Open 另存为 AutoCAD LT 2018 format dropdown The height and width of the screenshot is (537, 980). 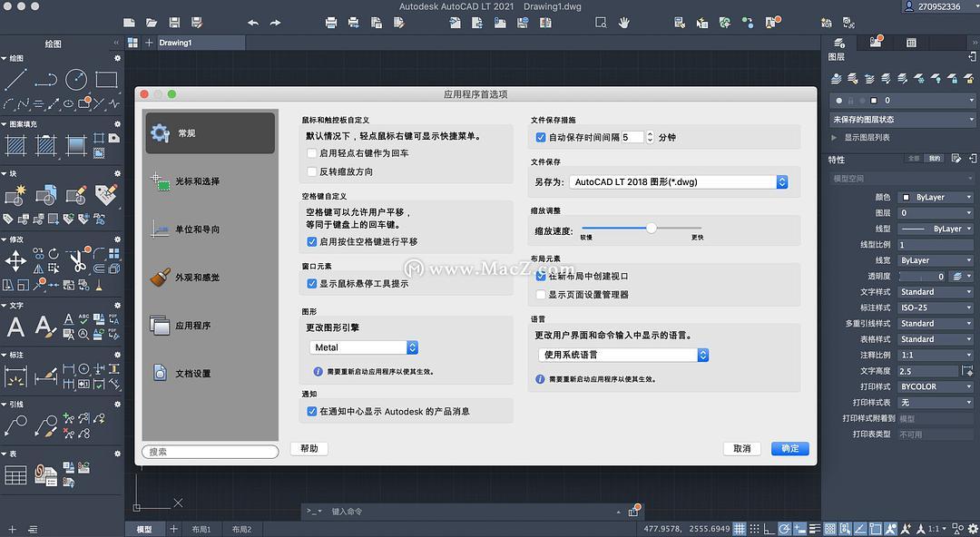(x=678, y=182)
